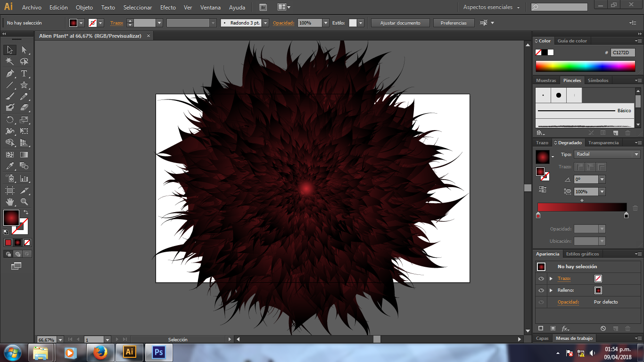The image size is (644, 362).
Task: Select the Column Graph tool
Action: click(24, 179)
